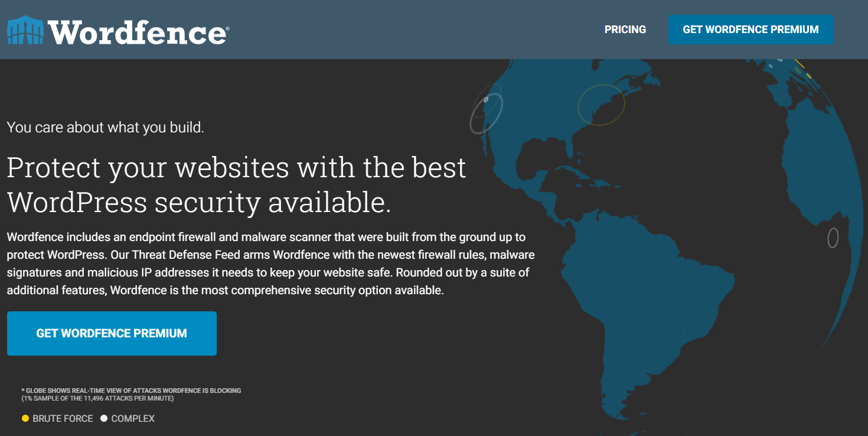The height and width of the screenshot is (436, 868).
Task: Click the faint attack ring in southern Brazil
Action: coord(677,332)
